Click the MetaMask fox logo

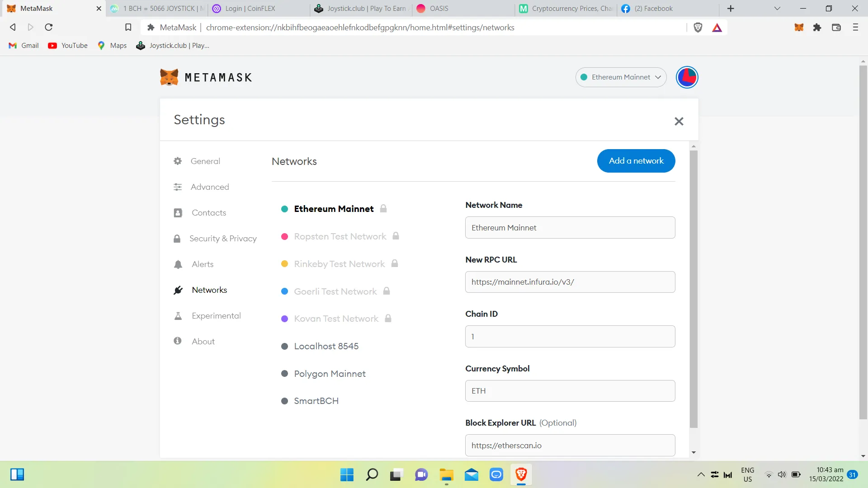(x=169, y=77)
